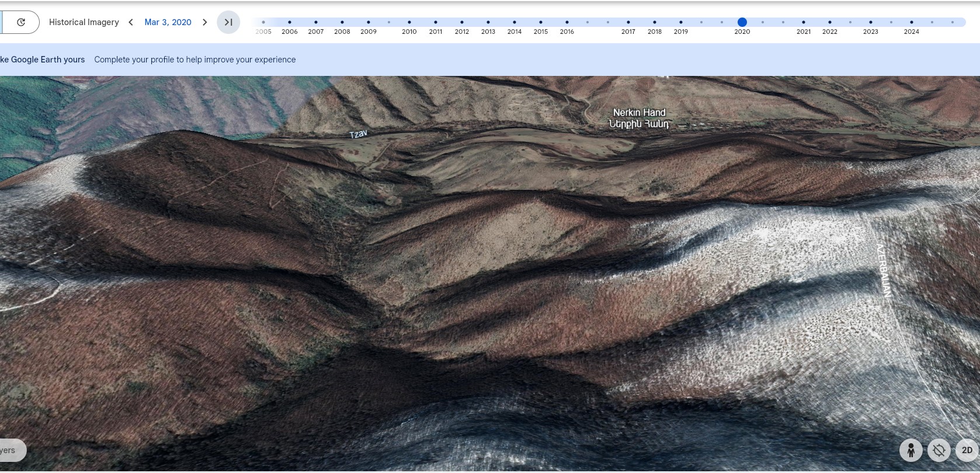Screen dimensions: 980x473
Task: Select the 2022 timeline dot
Action: [x=830, y=22]
